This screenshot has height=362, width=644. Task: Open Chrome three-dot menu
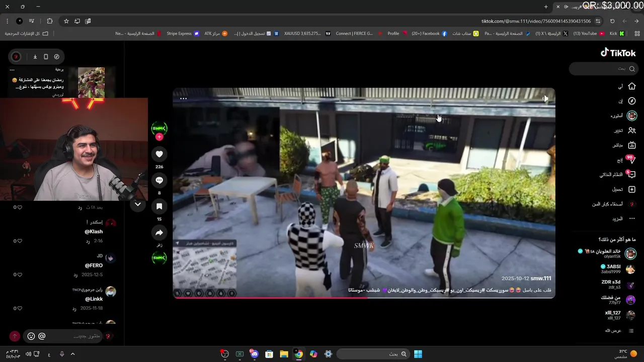[7, 21]
